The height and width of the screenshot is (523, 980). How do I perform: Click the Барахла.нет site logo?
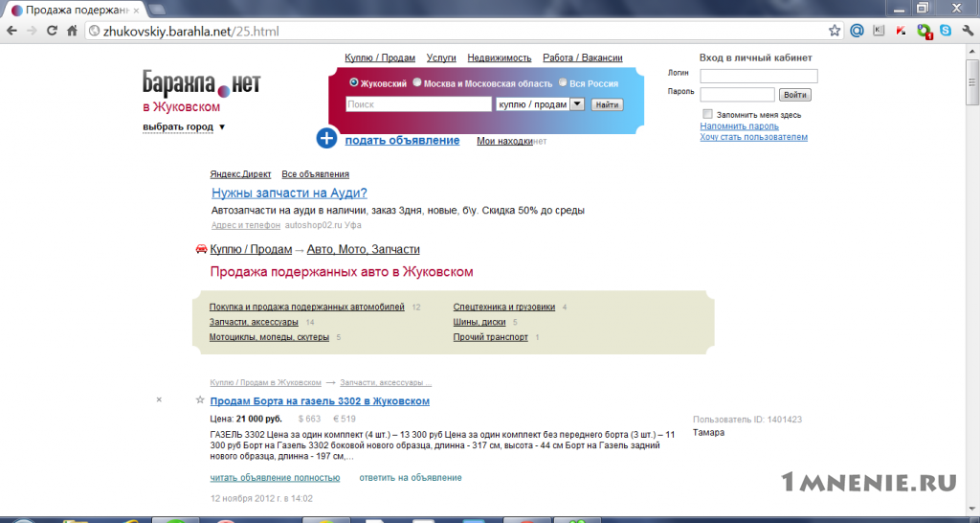coord(201,82)
